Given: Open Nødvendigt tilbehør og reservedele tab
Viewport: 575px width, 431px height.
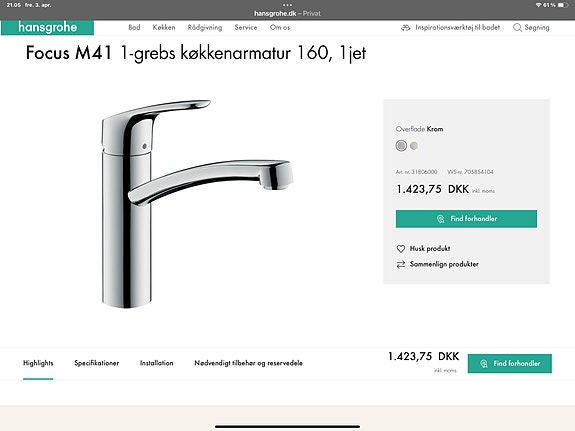Looking at the screenshot, I should click(249, 363).
